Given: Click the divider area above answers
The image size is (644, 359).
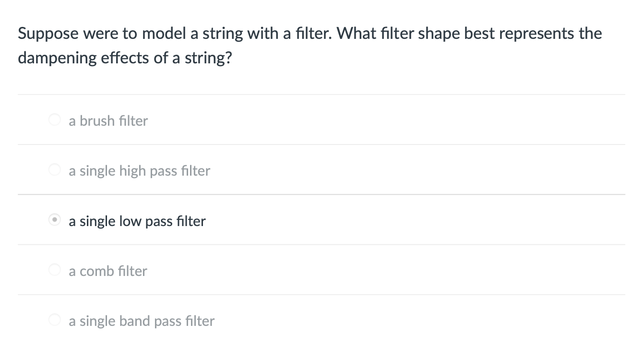Looking at the screenshot, I should (x=322, y=95).
